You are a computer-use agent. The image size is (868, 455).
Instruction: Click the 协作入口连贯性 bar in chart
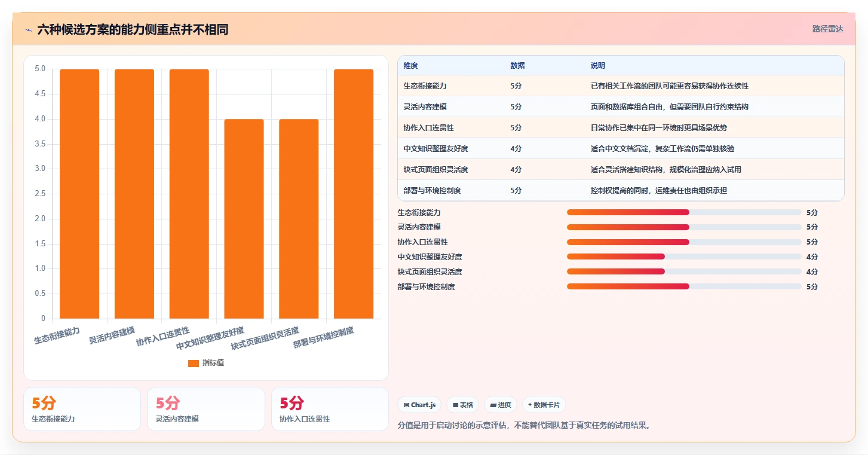point(189,194)
